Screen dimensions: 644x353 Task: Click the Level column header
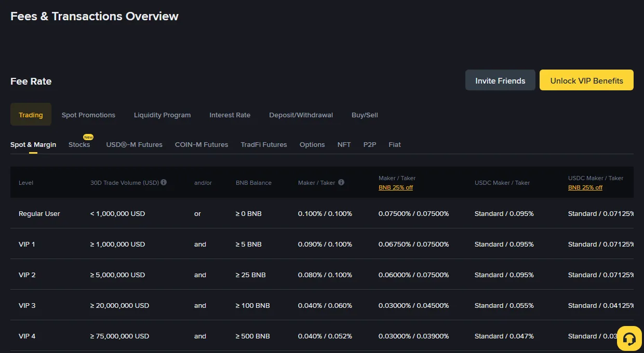[x=26, y=183]
